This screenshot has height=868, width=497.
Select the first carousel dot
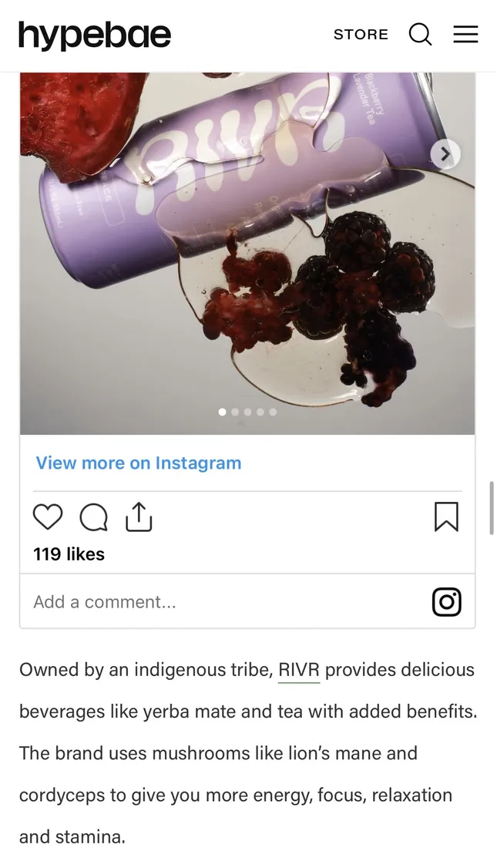(x=223, y=412)
